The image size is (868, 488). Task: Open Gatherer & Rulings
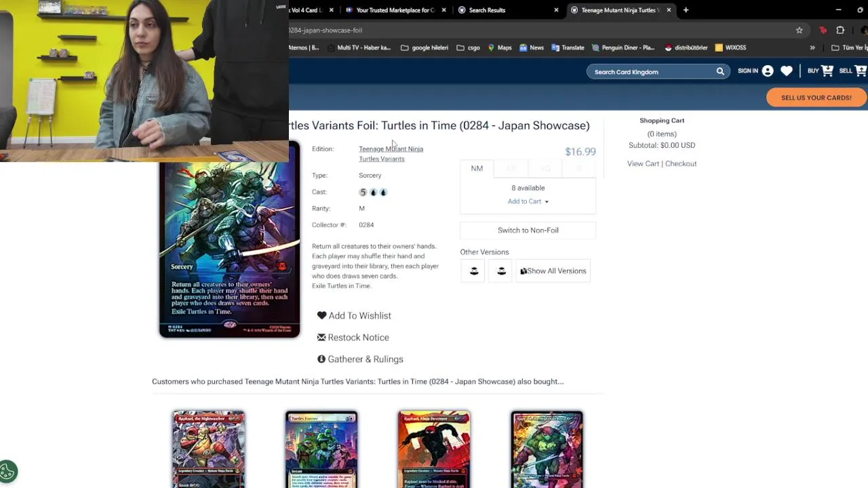360,359
